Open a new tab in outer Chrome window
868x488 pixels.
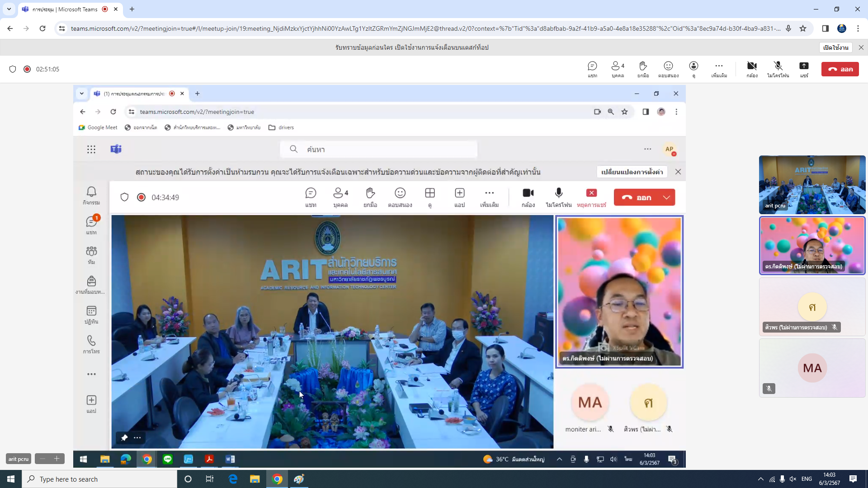click(132, 9)
